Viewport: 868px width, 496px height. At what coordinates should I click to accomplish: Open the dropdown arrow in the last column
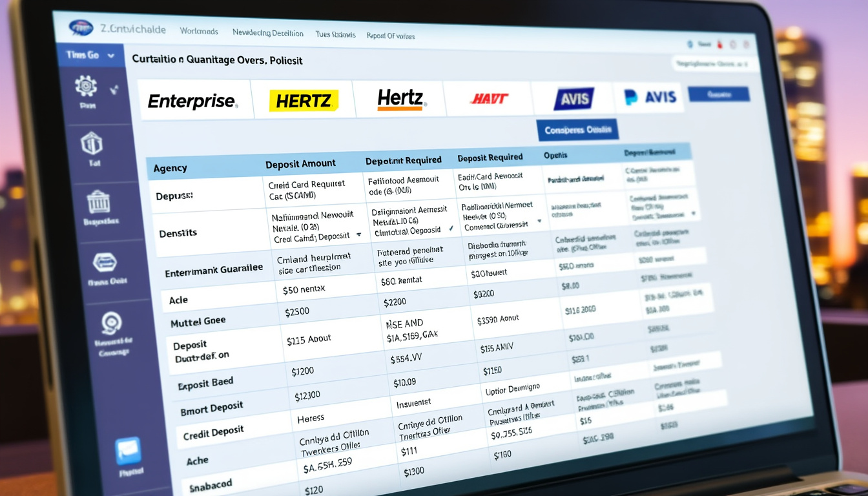pyautogui.click(x=694, y=212)
